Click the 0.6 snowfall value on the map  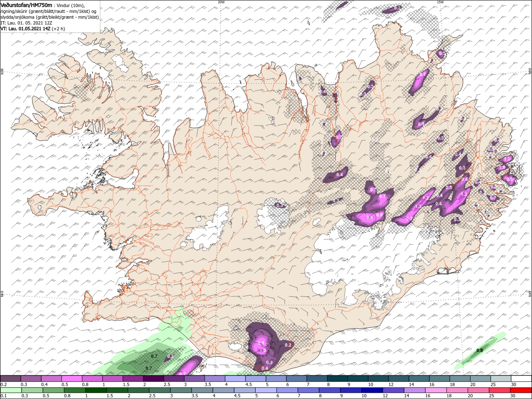tap(465, 180)
